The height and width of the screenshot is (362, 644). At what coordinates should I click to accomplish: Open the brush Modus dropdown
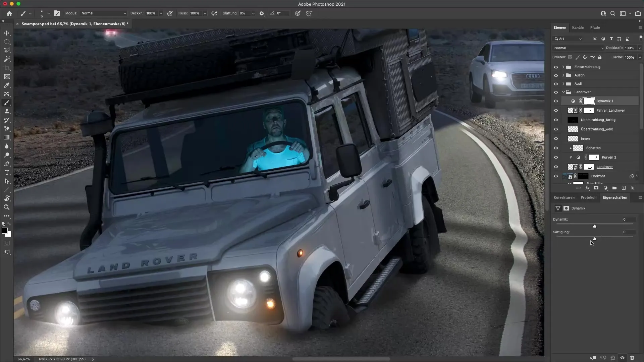pos(103,13)
